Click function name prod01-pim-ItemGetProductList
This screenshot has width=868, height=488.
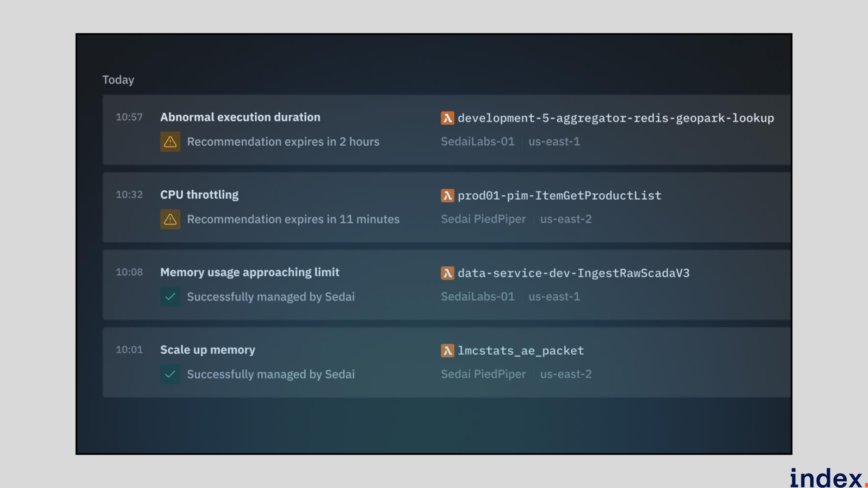[x=559, y=196]
